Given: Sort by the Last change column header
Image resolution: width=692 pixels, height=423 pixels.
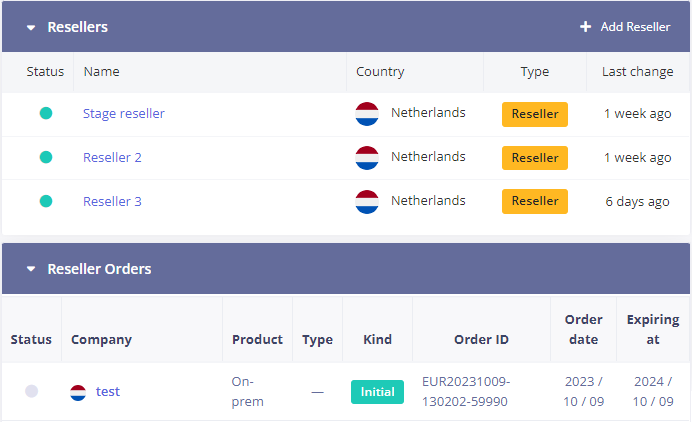Looking at the screenshot, I should pyautogui.click(x=636, y=72).
